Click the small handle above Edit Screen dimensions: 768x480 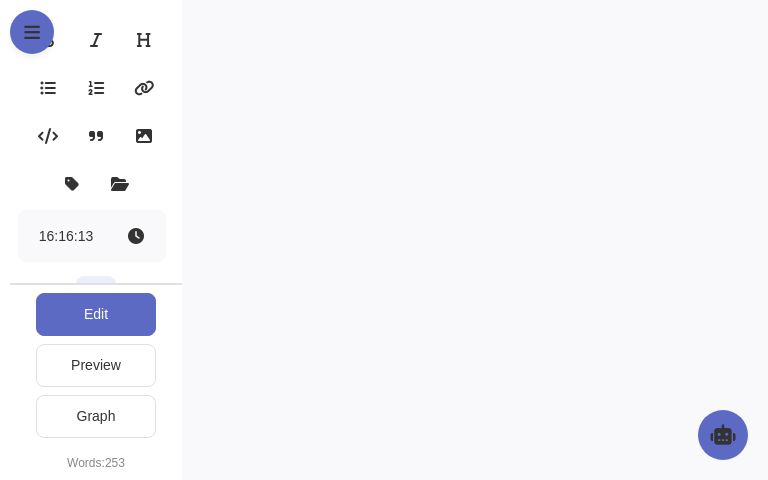tap(96, 279)
